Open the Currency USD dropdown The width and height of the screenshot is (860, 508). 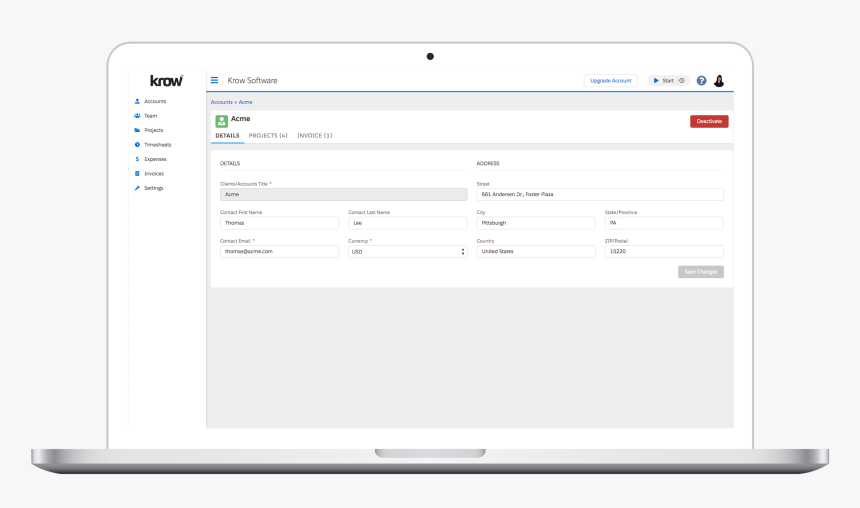click(408, 251)
